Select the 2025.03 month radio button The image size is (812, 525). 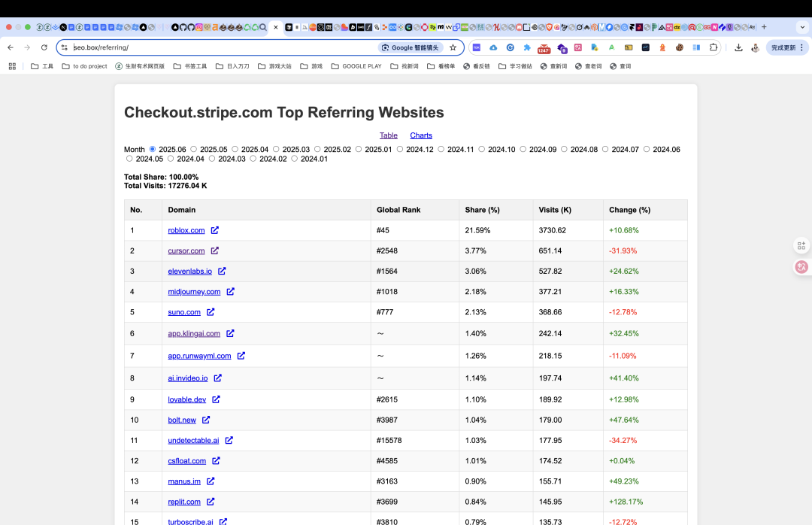tap(276, 149)
